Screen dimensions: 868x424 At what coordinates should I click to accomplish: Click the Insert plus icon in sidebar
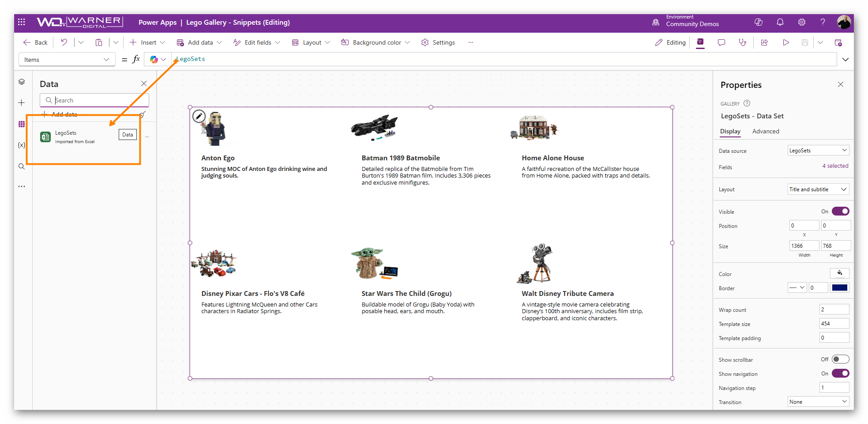pos(22,103)
